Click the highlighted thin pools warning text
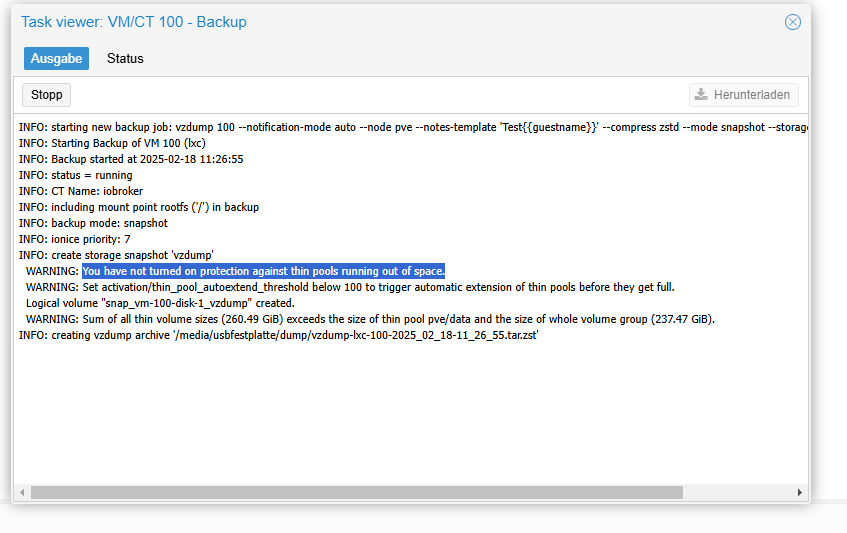The image size is (847, 533). coord(264,271)
